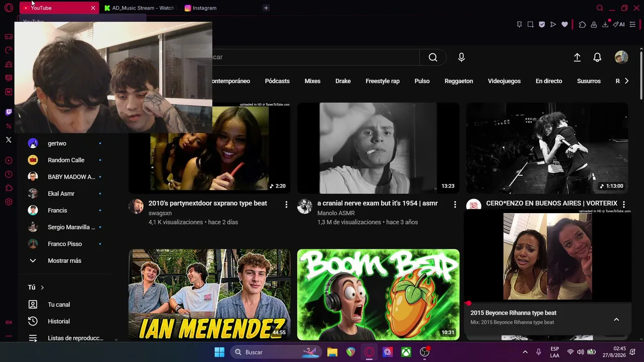Open File Explorer from the taskbar
644x362 pixels.
tap(332, 352)
